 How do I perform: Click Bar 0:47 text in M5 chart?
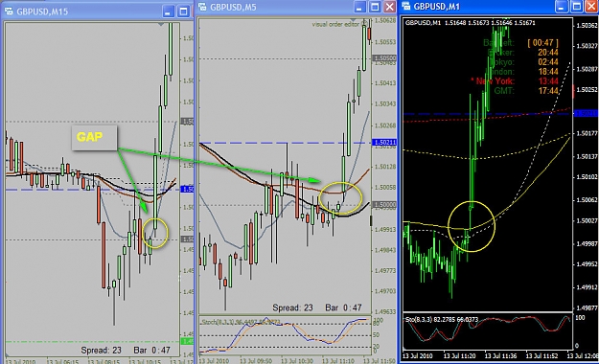click(x=343, y=307)
